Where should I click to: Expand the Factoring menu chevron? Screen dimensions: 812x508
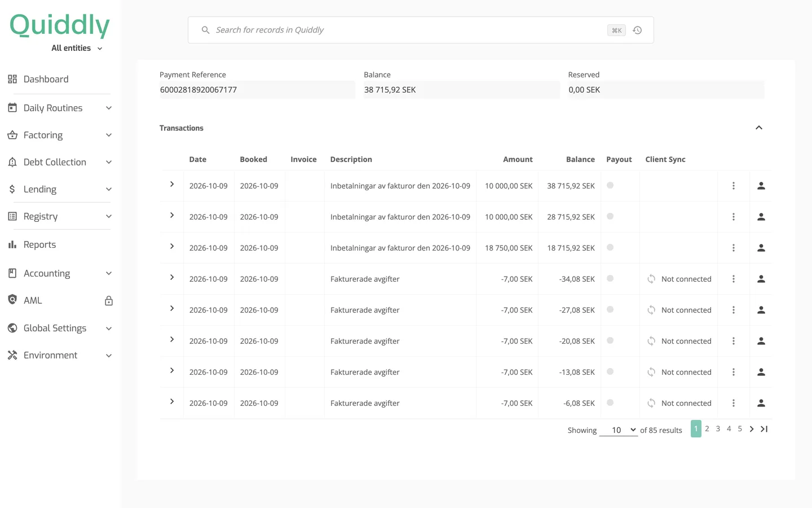click(x=109, y=135)
